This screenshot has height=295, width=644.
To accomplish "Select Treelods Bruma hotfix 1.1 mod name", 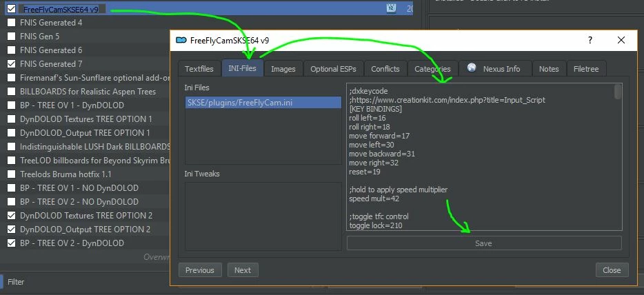I will tap(66, 174).
